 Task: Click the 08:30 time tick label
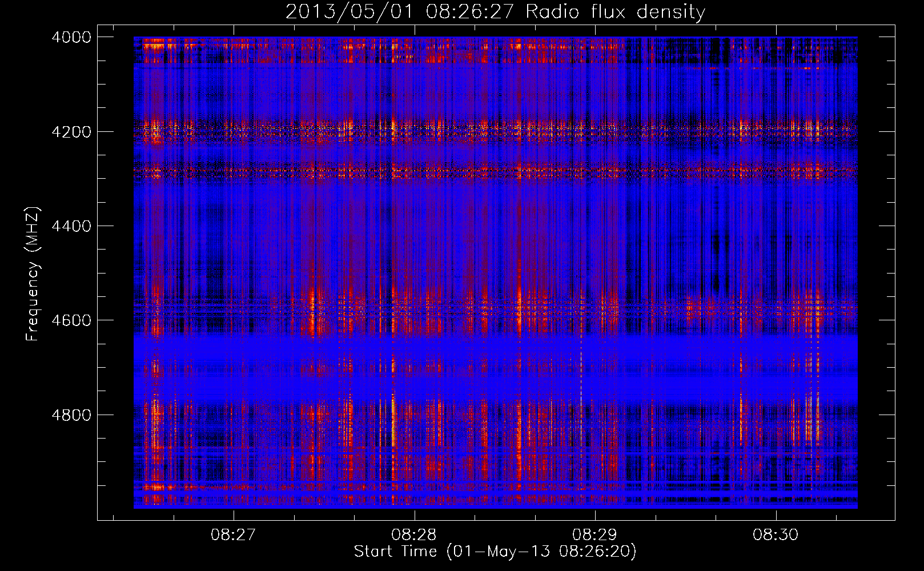pyautogui.click(x=776, y=535)
